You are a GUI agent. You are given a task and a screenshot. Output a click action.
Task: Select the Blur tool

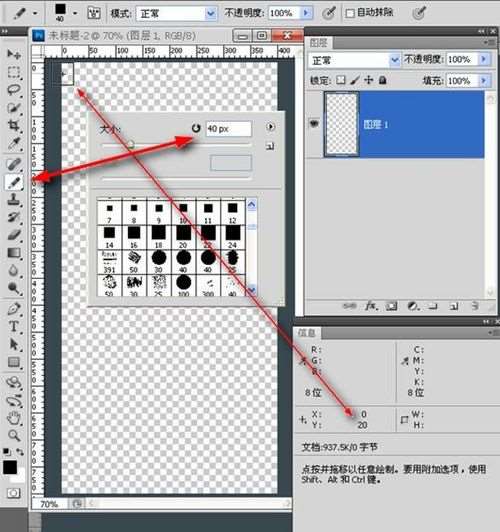coord(14,270)
